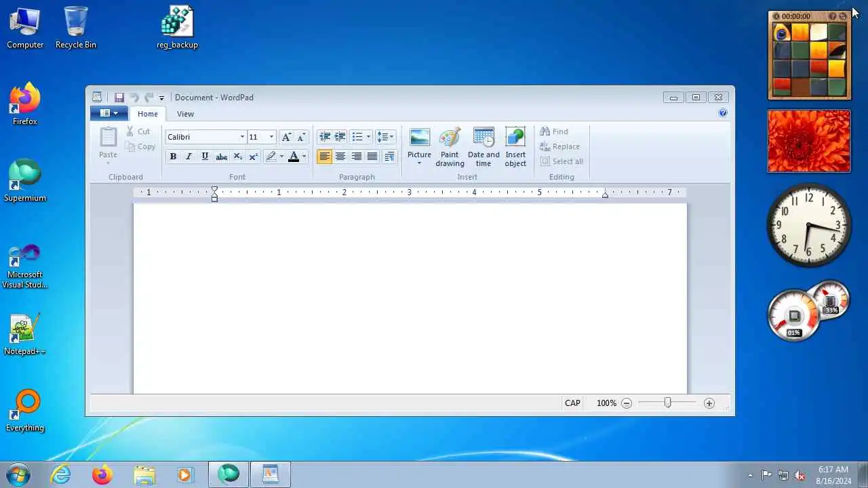Viewport: 868px width, 488px height.
Task: Open the font color dropdown arrow
Action: 304,157
